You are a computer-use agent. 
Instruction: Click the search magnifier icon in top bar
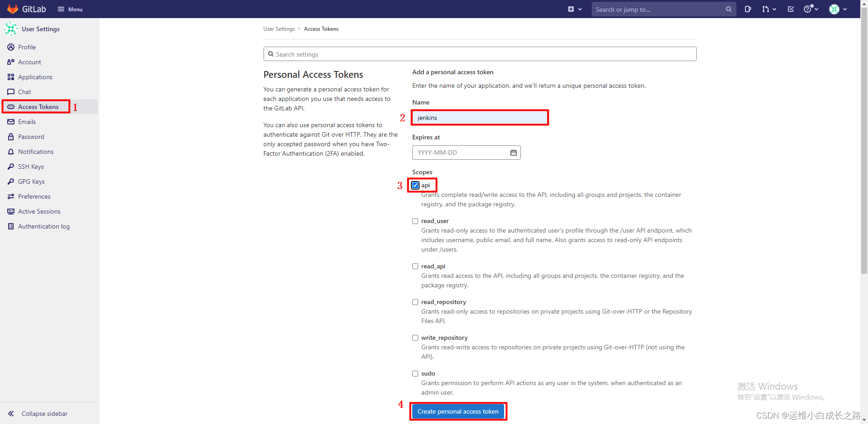pyautogui.click(x=728, y=9)
